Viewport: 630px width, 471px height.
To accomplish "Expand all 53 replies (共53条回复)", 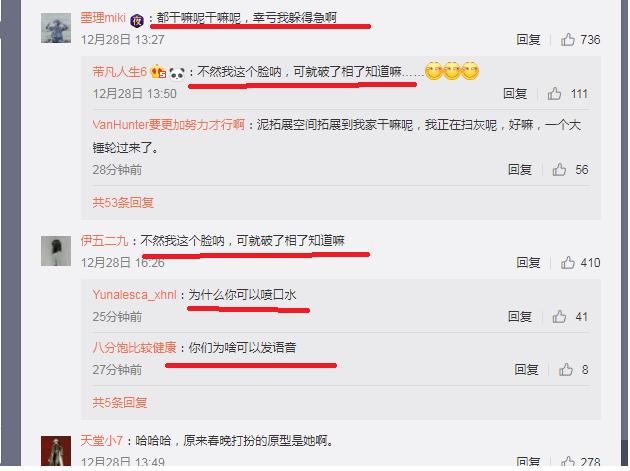I will pyautogui.click(x=123, y=202).
